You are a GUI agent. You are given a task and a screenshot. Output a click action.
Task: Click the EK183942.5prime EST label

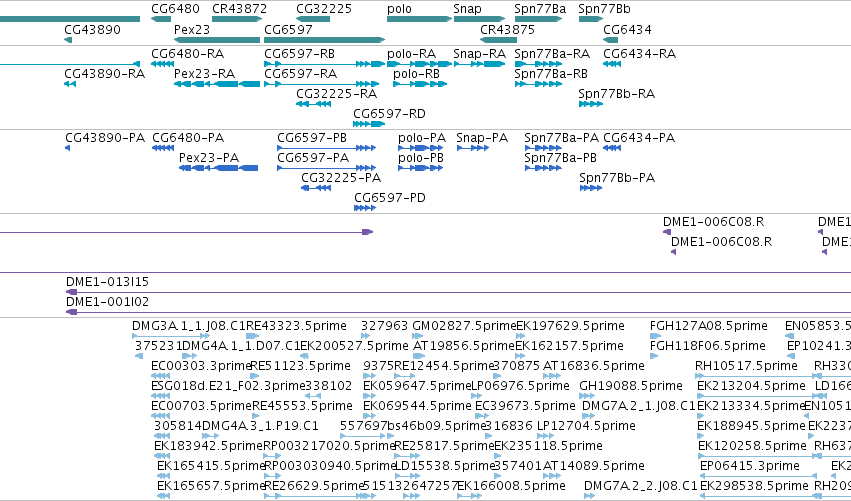208,447
